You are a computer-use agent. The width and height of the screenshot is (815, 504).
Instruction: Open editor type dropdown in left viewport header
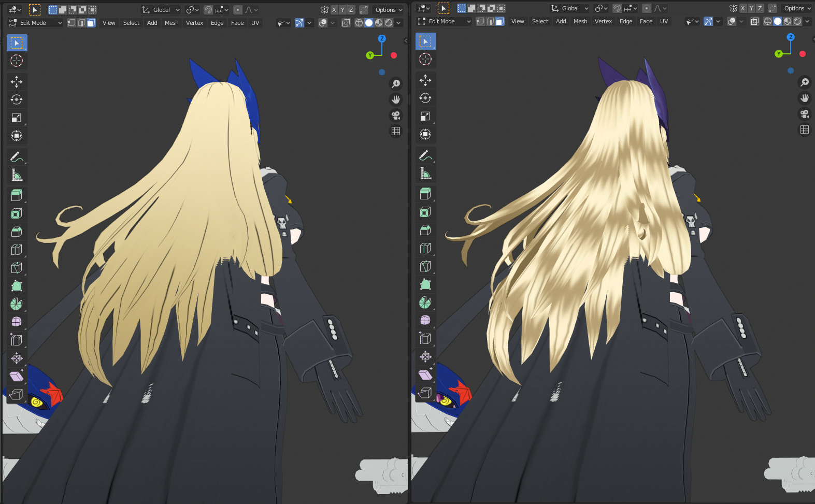15,10
